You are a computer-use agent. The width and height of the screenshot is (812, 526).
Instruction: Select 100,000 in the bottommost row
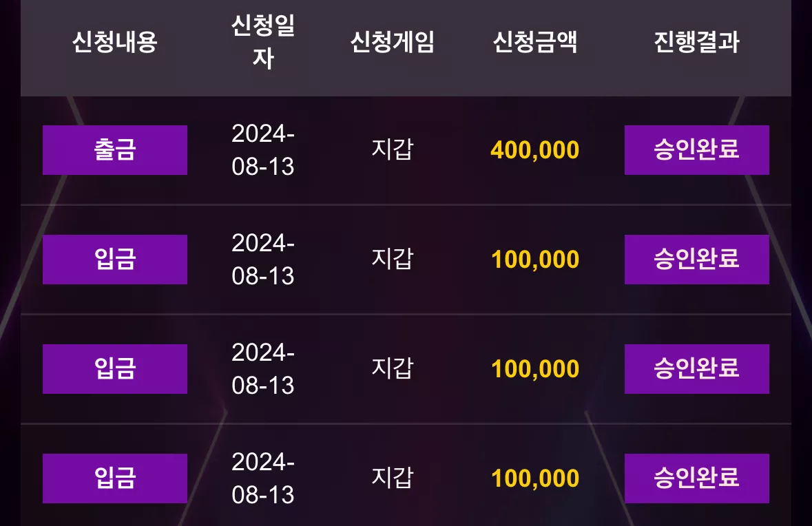click(x=535, y=478)
